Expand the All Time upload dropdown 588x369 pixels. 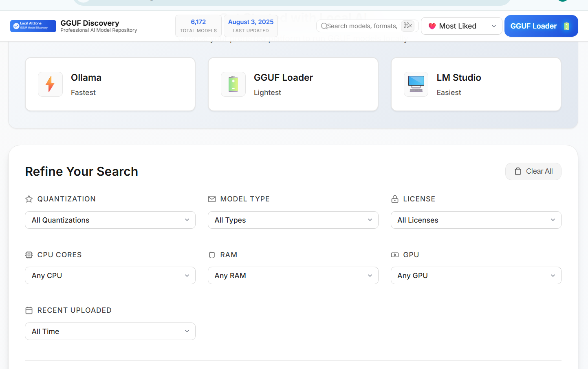[110, 331]
